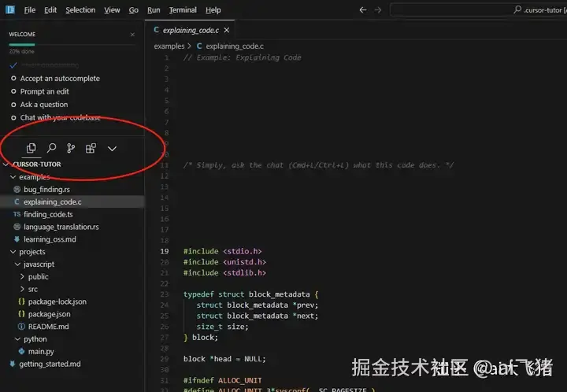Switch to the explaining_code.c tab
This screenshot has height=392, width=567.
[191, 30]
